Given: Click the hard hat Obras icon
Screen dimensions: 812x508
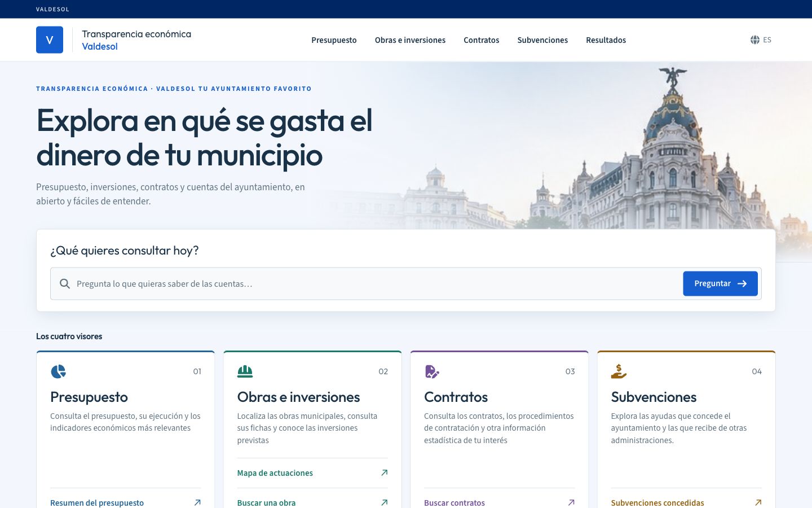Looking at the screenshot, I should click(245, 371).
